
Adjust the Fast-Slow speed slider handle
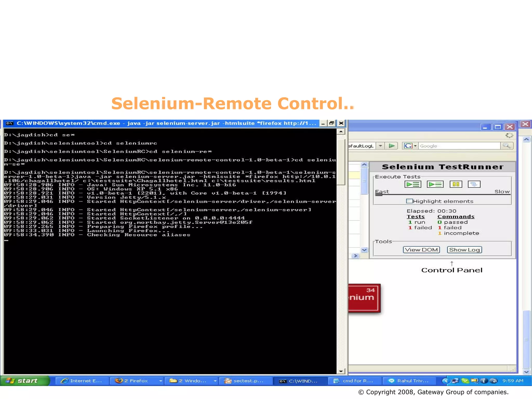click(x=379, y=194)
